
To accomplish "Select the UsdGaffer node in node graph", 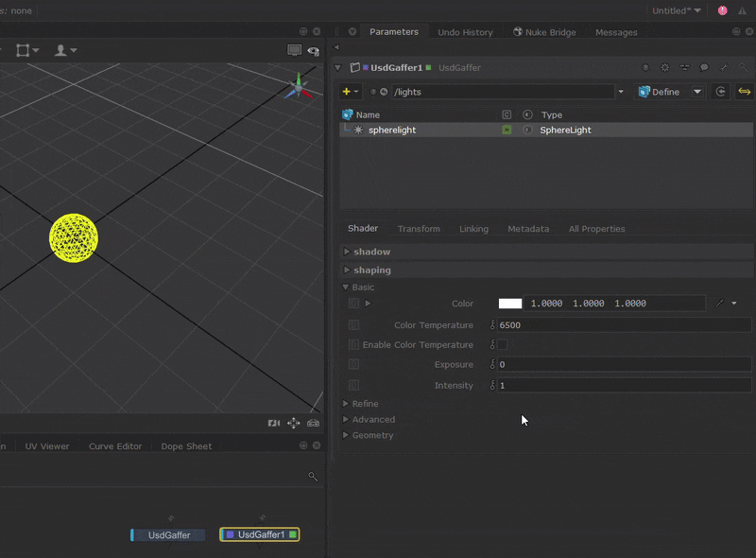I will 168,535.
